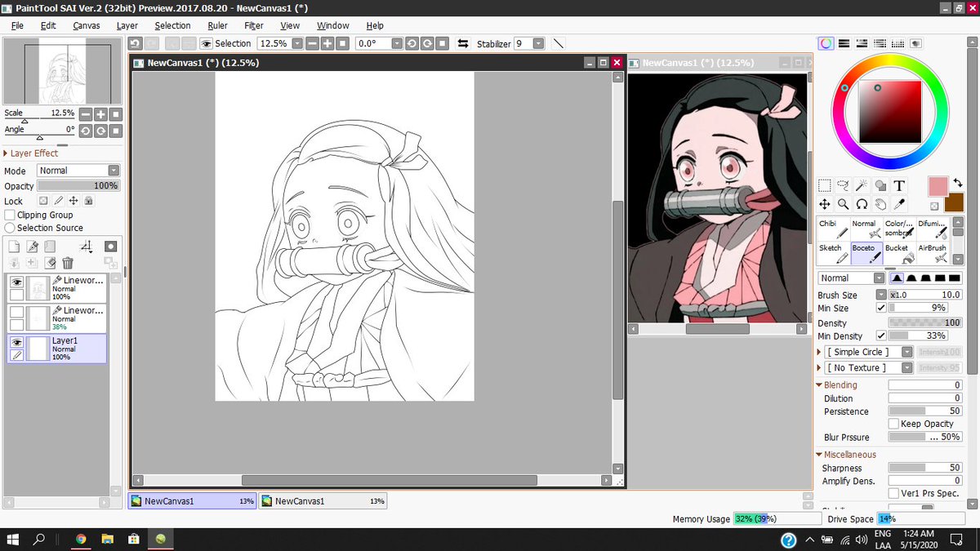980x551 pixels.
Task: Enable Keep Opacity checkbox
Action: pyautogui.click(x=893, y=424)
